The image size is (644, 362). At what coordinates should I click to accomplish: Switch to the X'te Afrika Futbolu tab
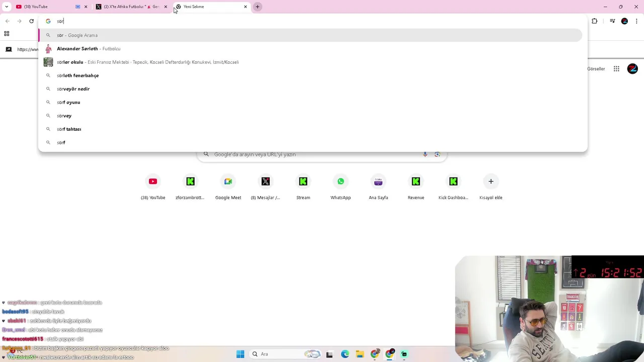click(128, 7)
